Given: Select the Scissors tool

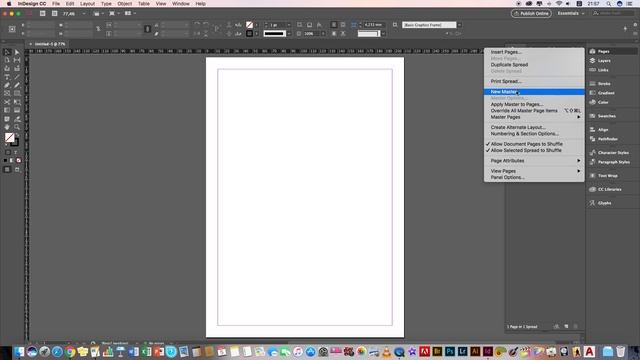Looking at the screenshot, I should tap(7, 102).
